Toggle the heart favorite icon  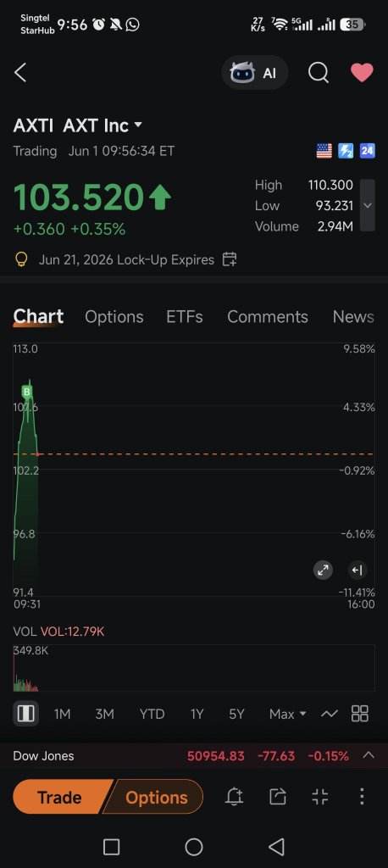362,73
